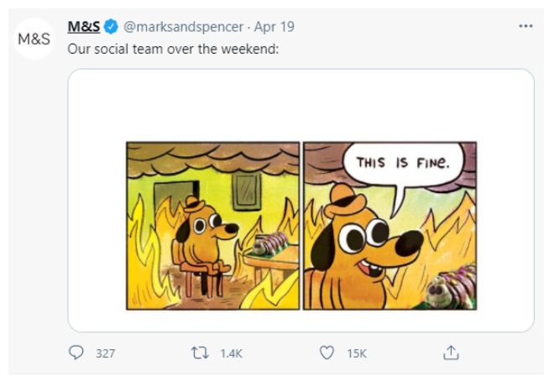Click the 327 replies count
554x392 pixels.
click(x=105, y=354)
